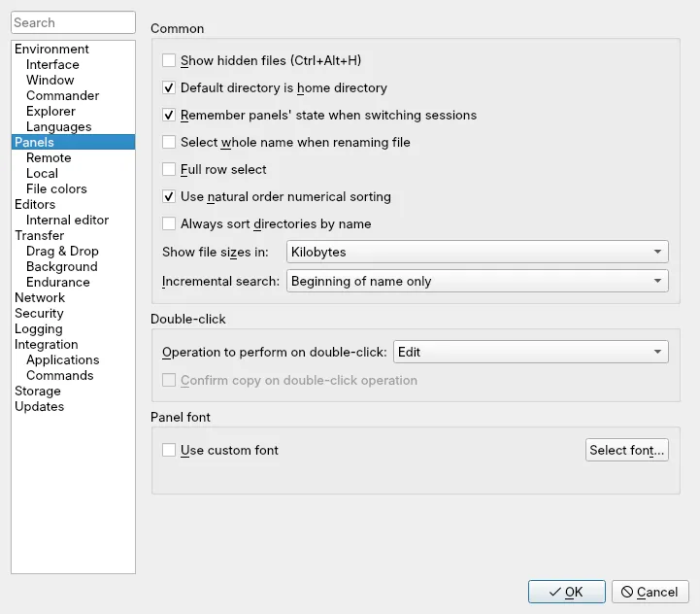Select Integration in the tree
The width and height of the screenshot is (700, 614).
click(47, 344)
